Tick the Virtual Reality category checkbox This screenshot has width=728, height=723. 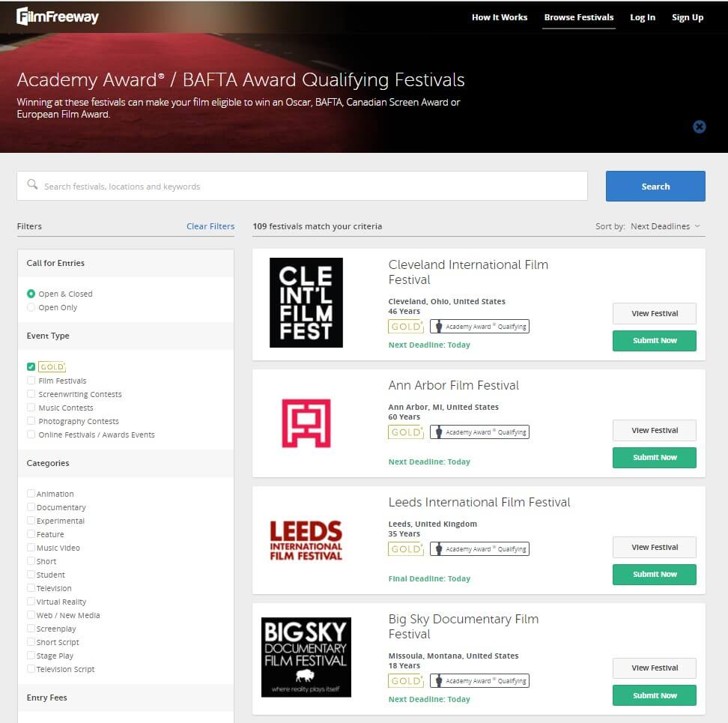(31, 601)
